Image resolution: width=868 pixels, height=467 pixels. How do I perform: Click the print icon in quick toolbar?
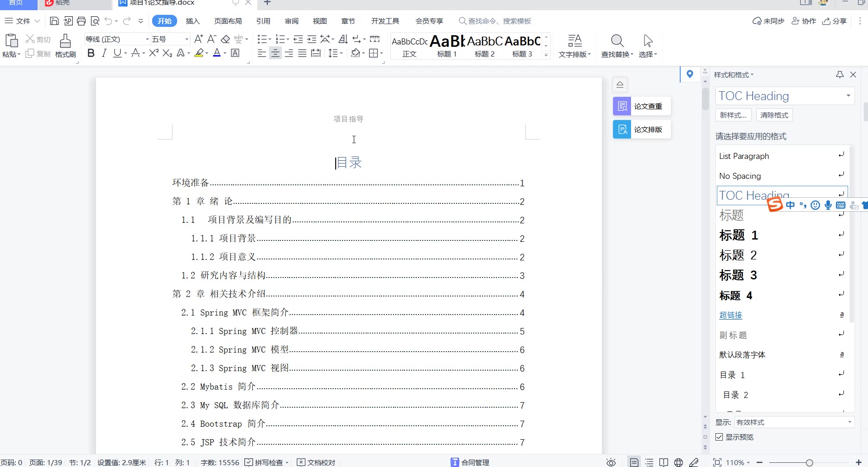pos(82,21)
